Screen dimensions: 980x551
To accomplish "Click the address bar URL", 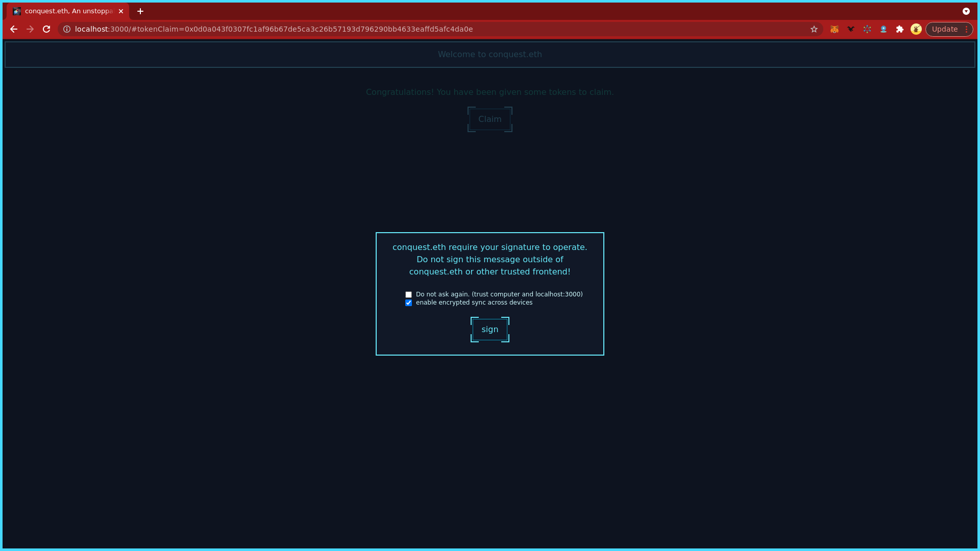I will point(274,29).
